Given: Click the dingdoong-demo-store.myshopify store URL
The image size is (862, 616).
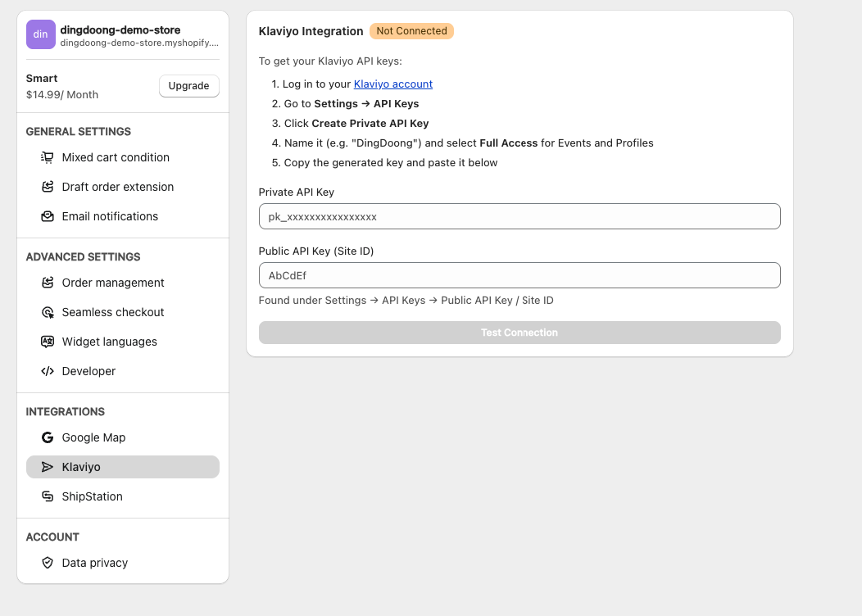Looking at the screenshot, I should 139,43.
